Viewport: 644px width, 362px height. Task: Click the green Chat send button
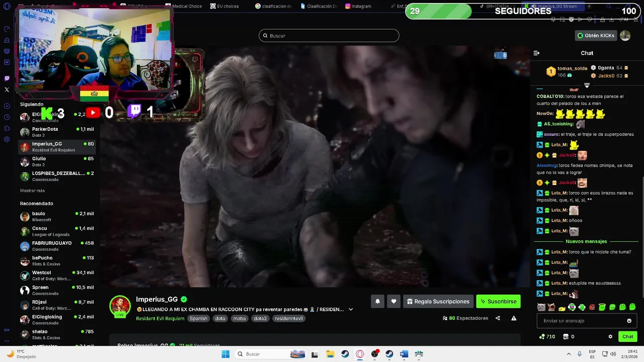pyautogui.click(x=628, y=336)
